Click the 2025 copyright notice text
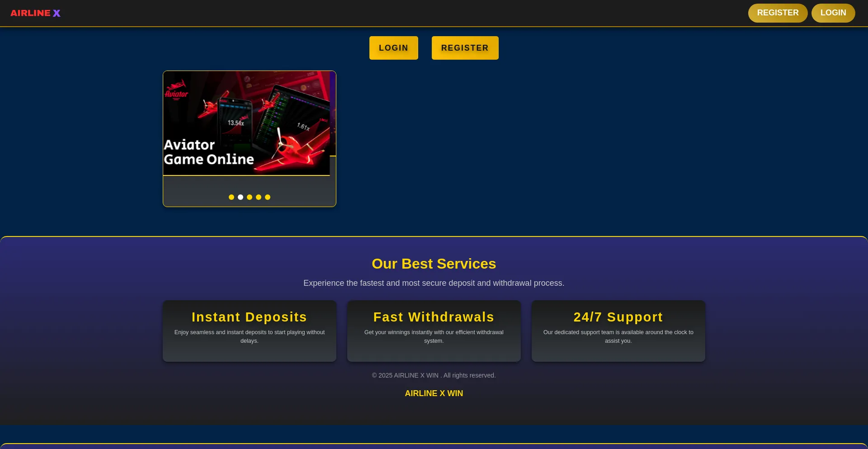Viewport: 868px width, 449px height. tap(434, 375)
